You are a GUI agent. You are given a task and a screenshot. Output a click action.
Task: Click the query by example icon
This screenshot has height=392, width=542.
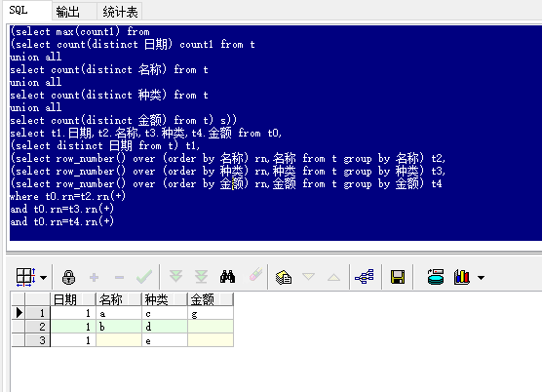coord(284,277)
